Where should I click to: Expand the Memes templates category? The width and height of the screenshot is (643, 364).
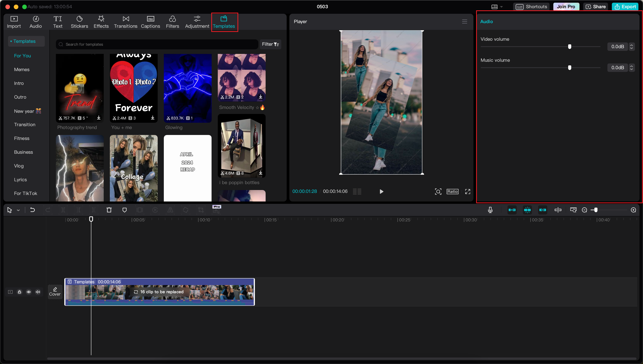click(x=22, y=69)
